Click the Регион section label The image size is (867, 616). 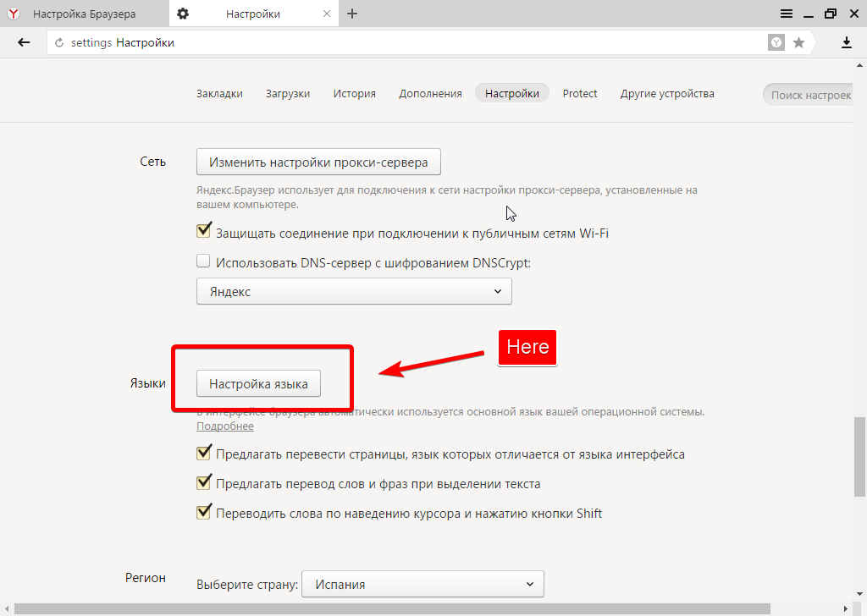pyautogui.click(x=146, y=578)
